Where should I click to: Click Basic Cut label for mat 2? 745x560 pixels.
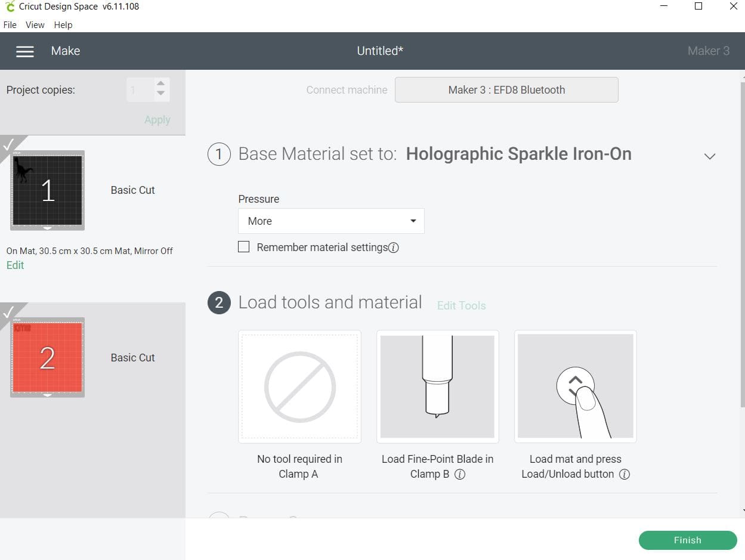[132, 358]
